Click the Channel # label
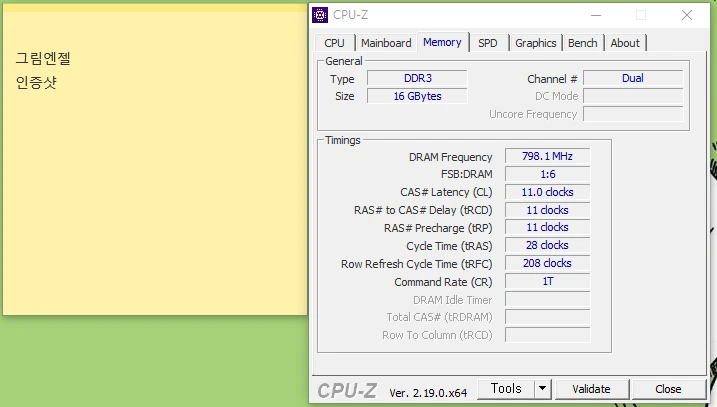This screenshot has height=407, width=717. pyautogui.click(x=552, y=79)
